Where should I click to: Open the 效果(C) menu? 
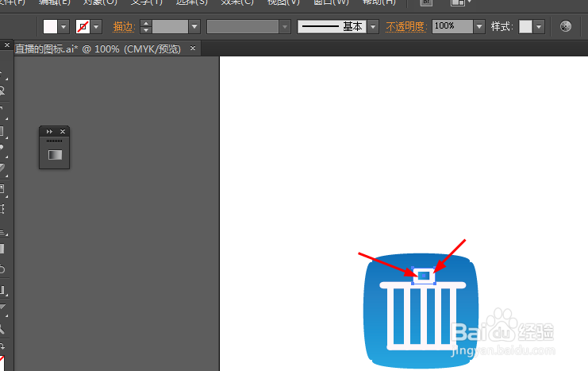pos(237,2)
